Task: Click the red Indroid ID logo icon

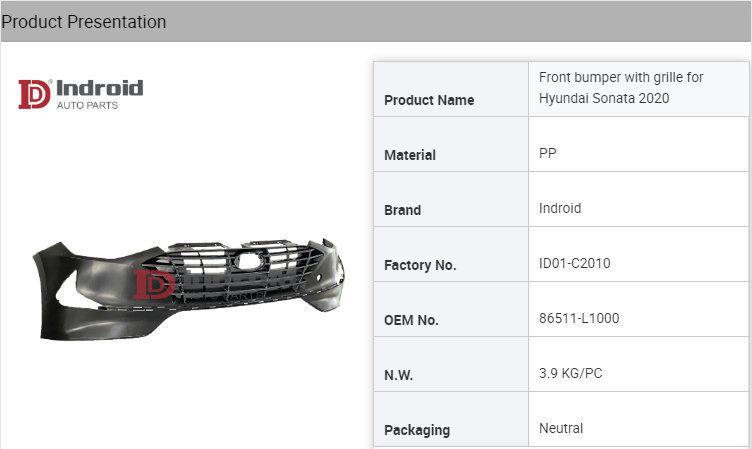Action: pyautogui.click(x=34, y=94)
